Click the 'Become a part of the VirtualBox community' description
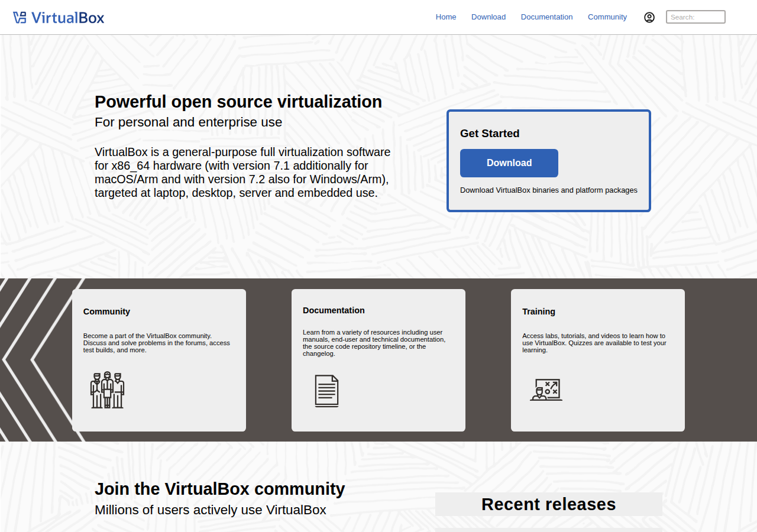Screen dimensions: 757x532 [157, 343]
